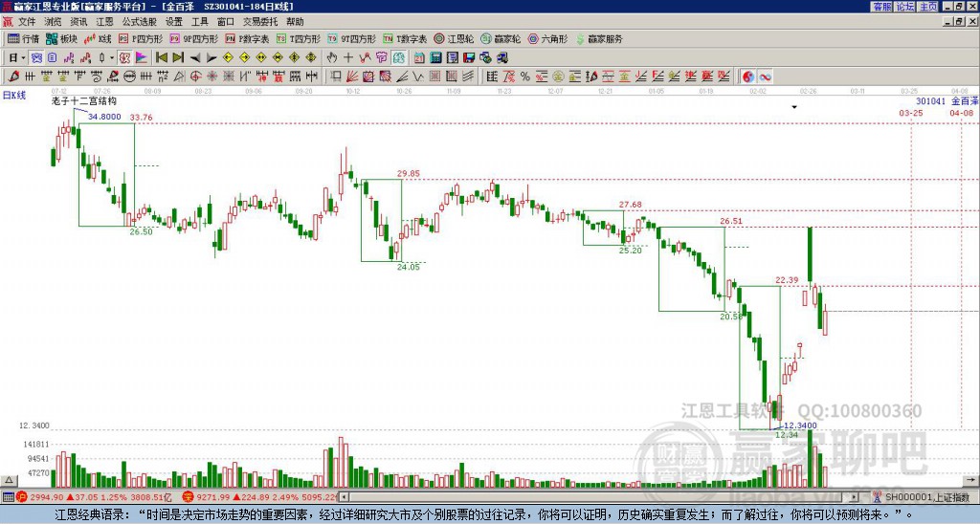Open the T数字表 tool
The width and height of the screenshot is (980, 524).
coord(405,38)
